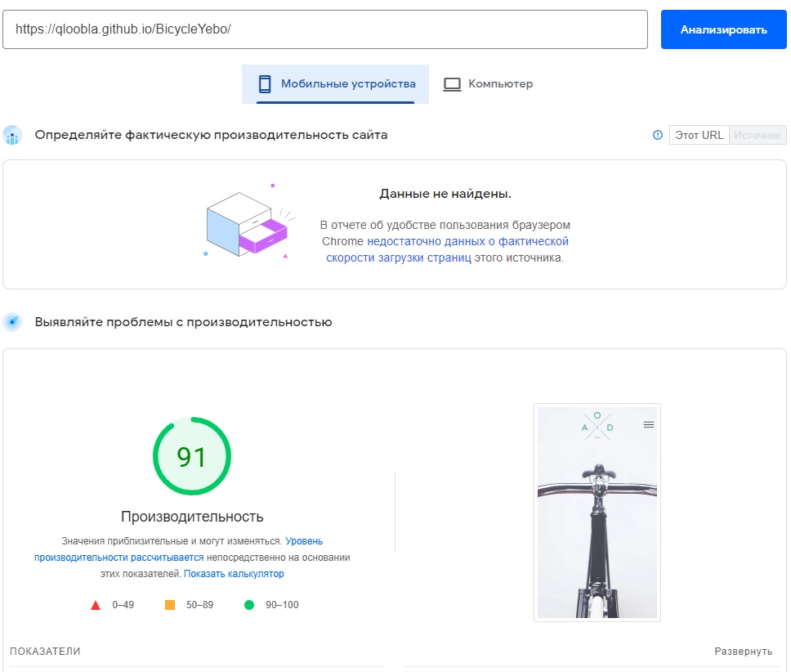Click the laptop computer icon

452,84
